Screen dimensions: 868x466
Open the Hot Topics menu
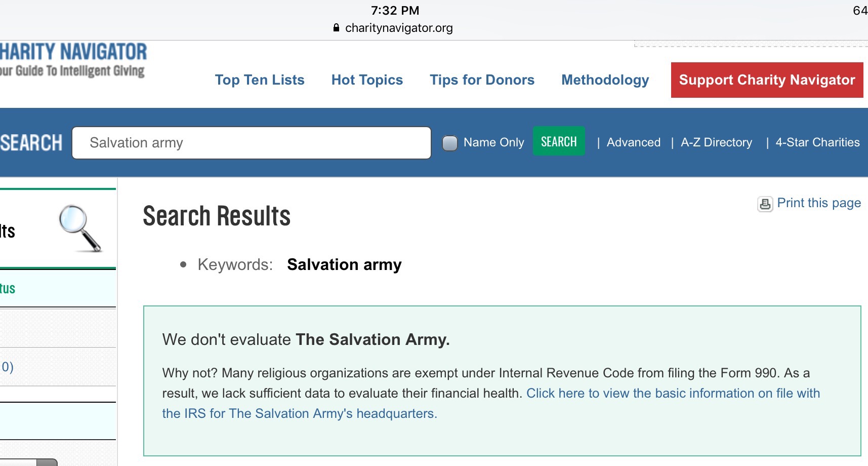(x=367, y=80)
